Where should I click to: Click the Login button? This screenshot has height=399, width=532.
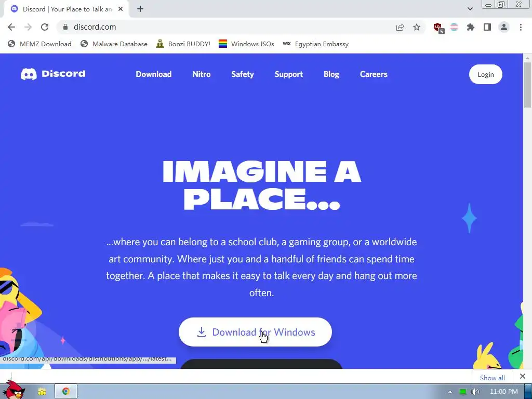click(486, 74)
